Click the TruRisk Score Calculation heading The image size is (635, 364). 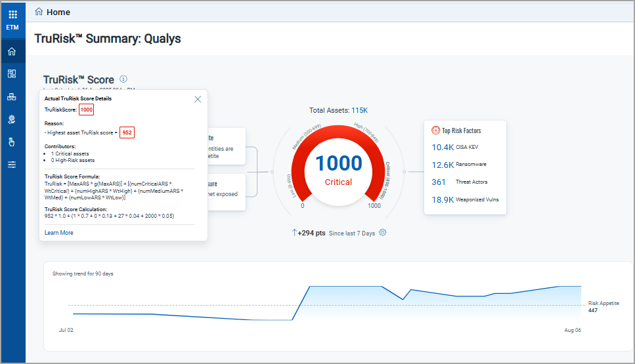point(76,209)
